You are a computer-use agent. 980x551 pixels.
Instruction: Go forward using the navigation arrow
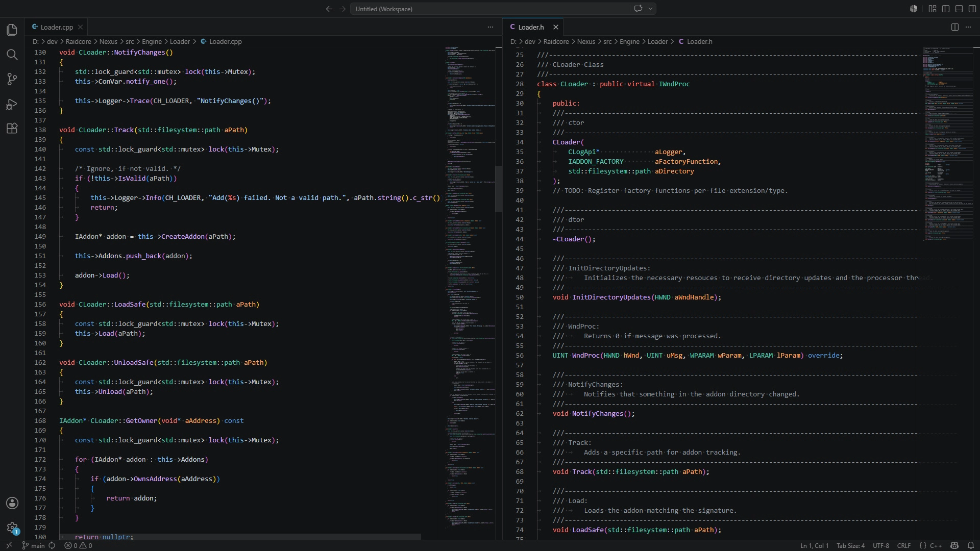(x=342, y=9)
